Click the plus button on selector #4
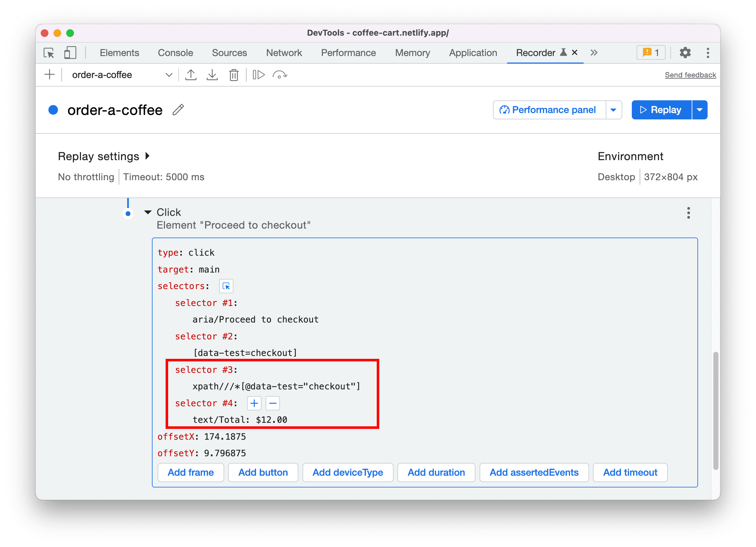Viewport: 756px width, 547px height. (x=254, y=403)
